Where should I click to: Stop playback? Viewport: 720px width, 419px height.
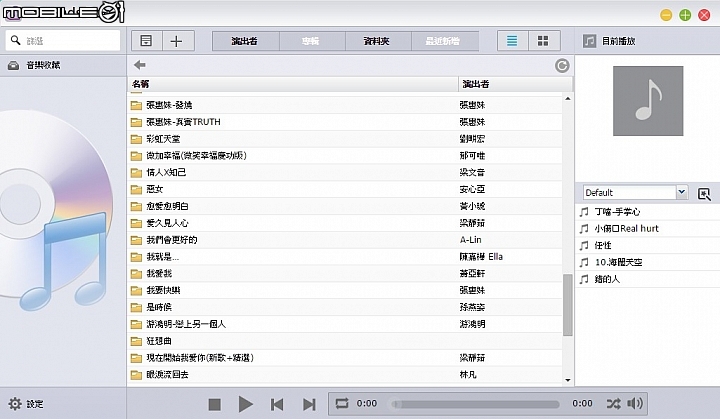(214, 405)
